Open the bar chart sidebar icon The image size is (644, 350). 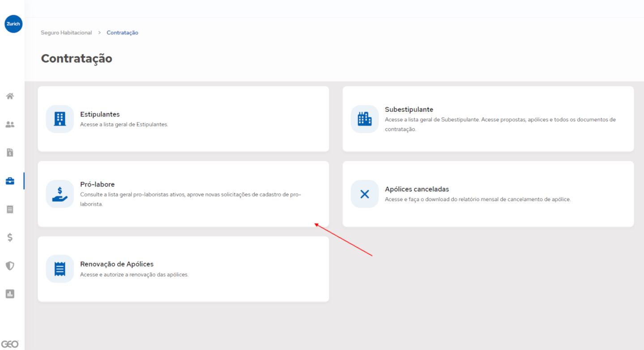tap(10, 294)
